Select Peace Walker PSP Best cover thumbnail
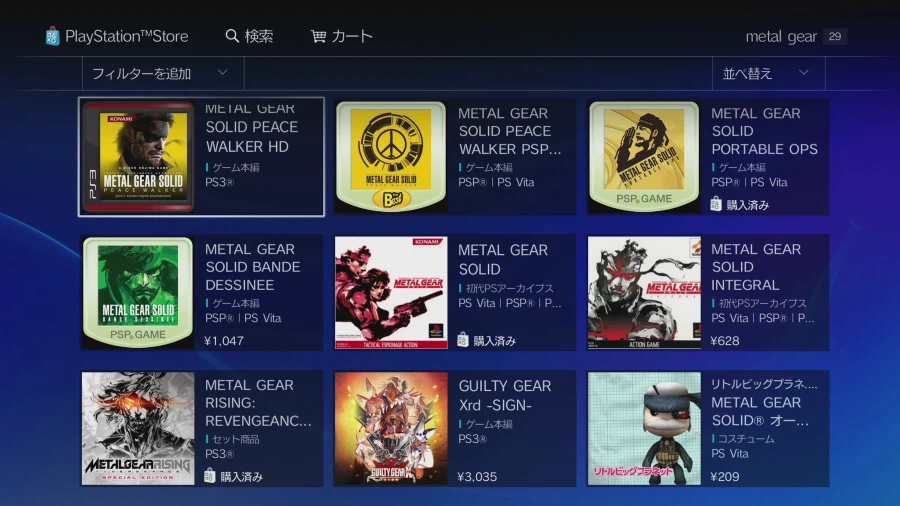The width and height of the screenshot is (900, 506). point(391,156)
